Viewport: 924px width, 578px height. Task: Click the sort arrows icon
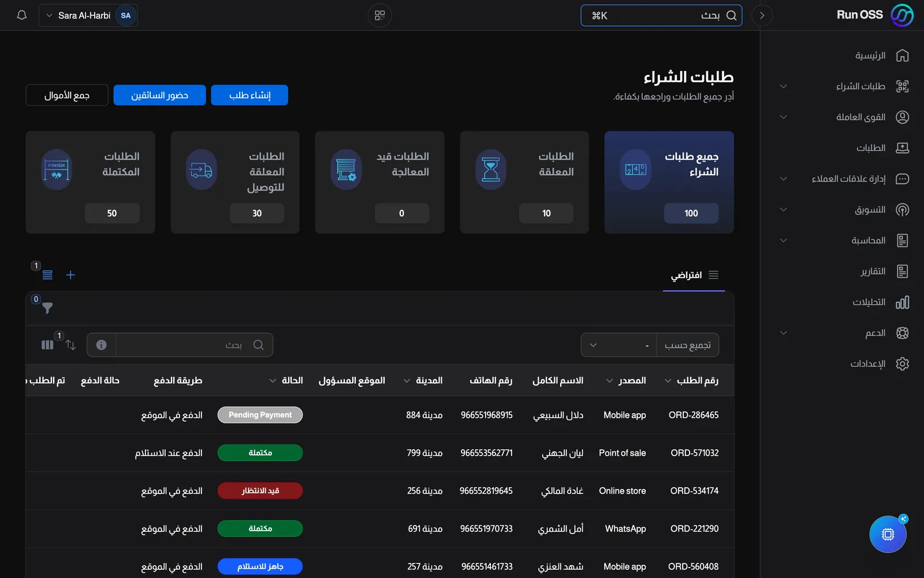(x=70, y=345)
